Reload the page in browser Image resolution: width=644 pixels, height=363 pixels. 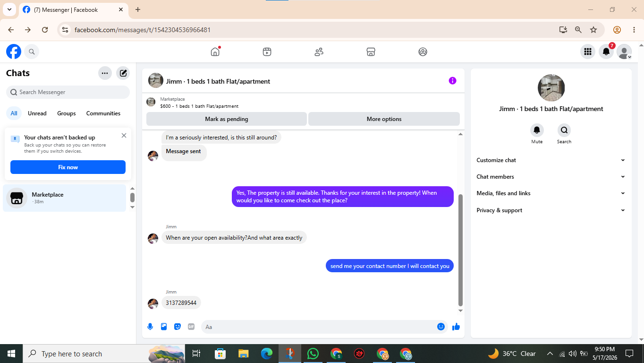click(x=45, y=30)
